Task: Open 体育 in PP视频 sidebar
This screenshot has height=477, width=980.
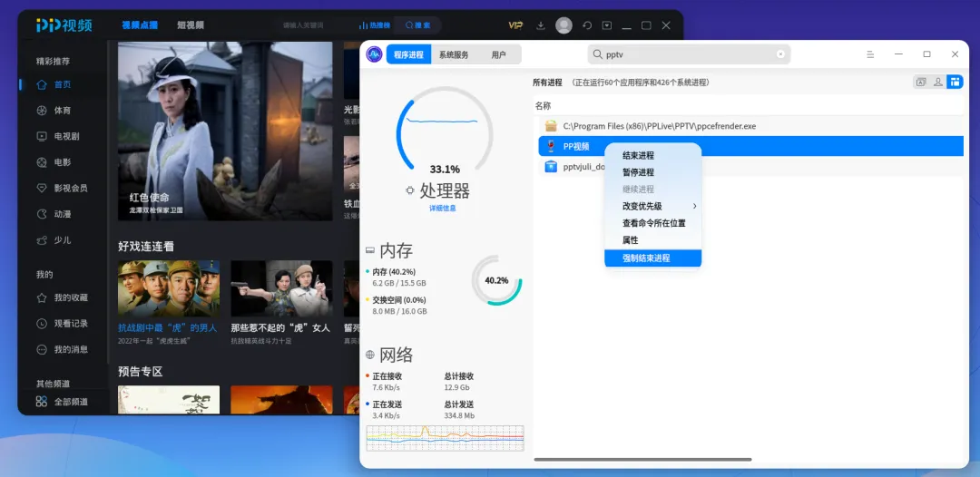Action: [x=63, y=111]
